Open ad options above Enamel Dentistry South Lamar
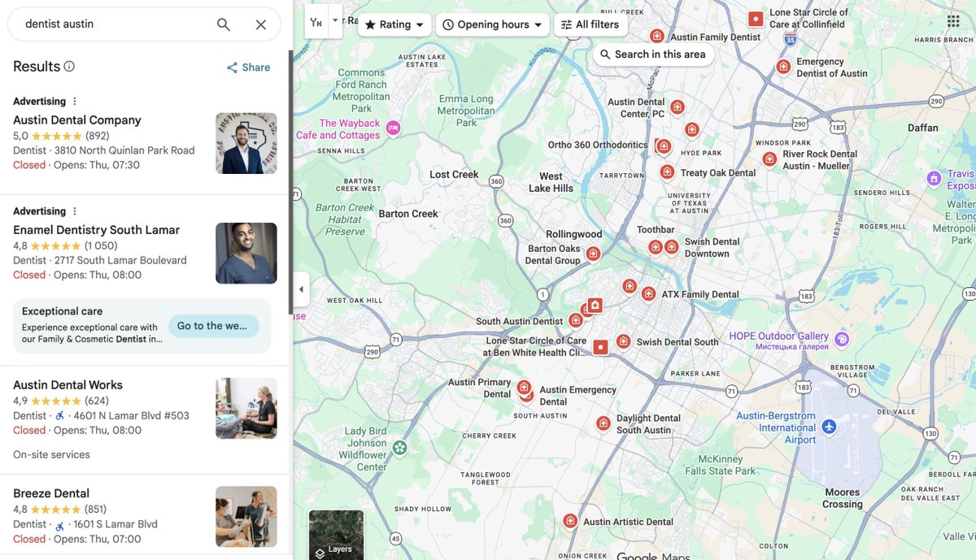The height and width of the screenshot is (560, 976). pos(75,211)
